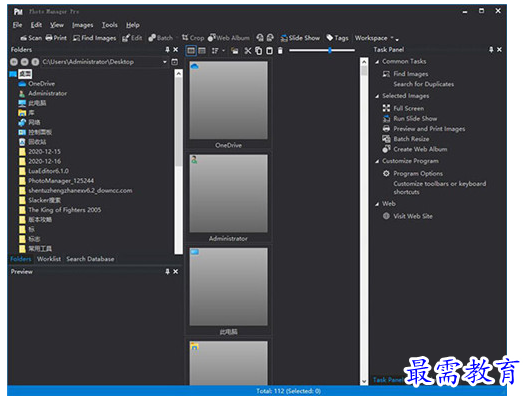Click the Web Album toolbar button
The height and width of the screenshot is (403, 528).
(229, 38)
